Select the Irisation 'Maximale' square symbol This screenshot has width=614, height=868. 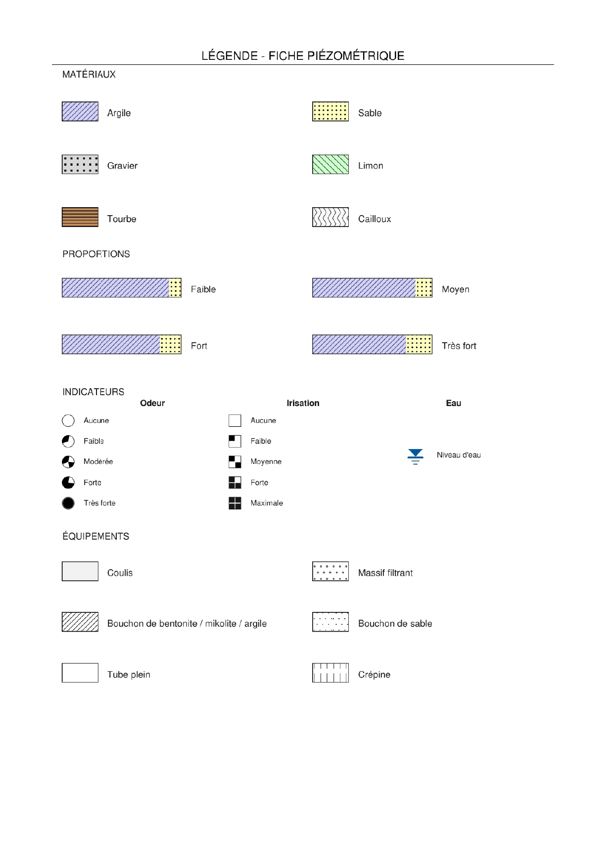coord(235,503)
